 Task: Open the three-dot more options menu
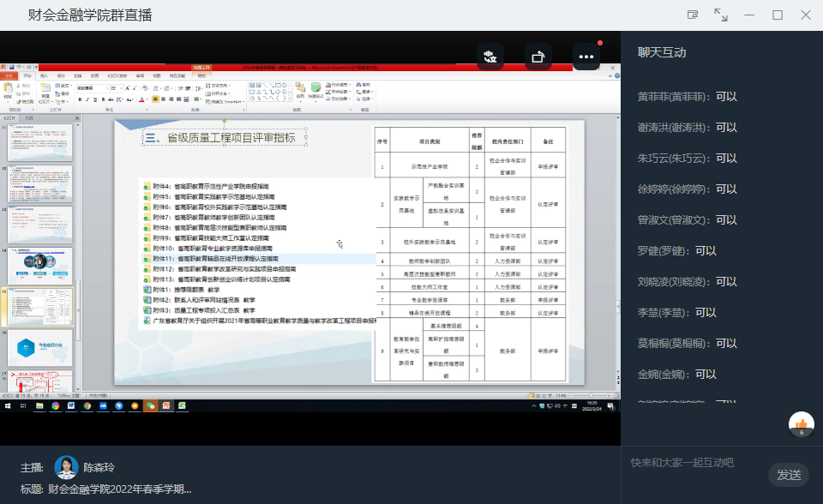pos(586,57)
